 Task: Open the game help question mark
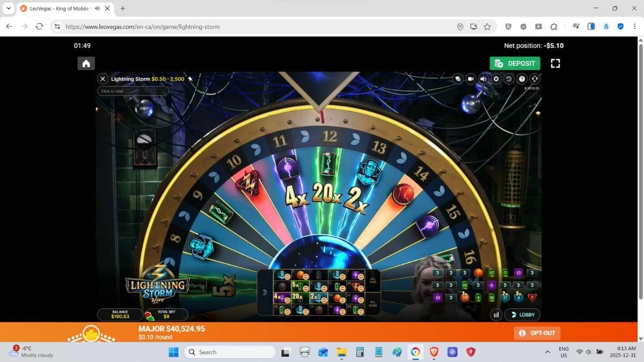pos(522,79)
